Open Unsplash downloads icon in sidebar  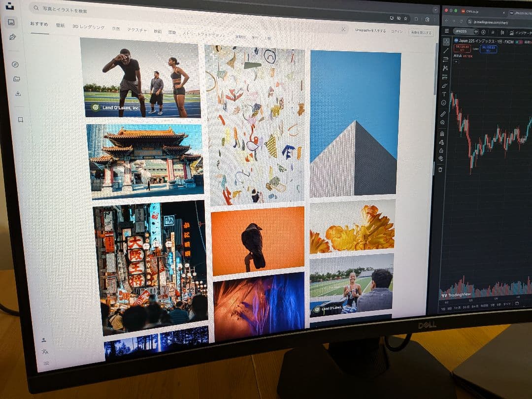coord(18,94)
